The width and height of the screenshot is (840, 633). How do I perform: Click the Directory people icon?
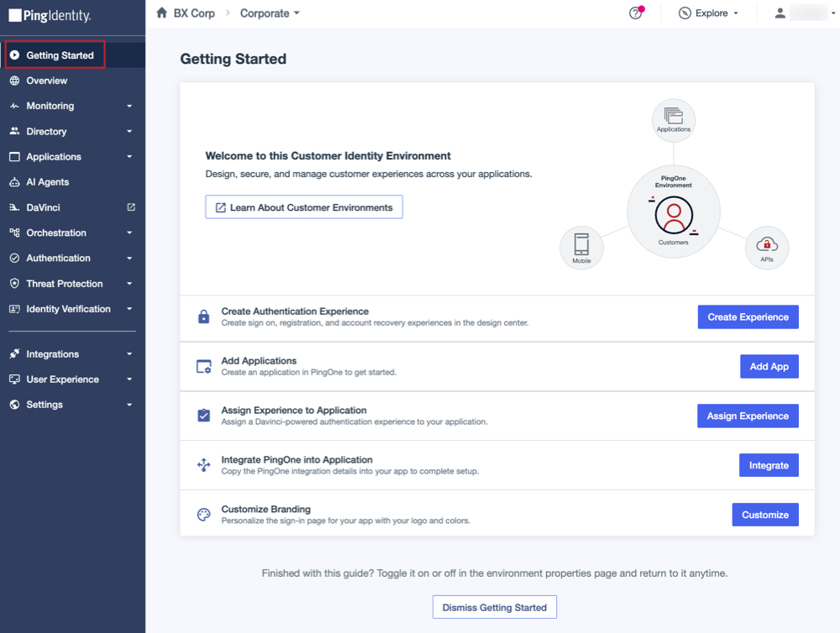pyautogui.click(x=14, y=131)
